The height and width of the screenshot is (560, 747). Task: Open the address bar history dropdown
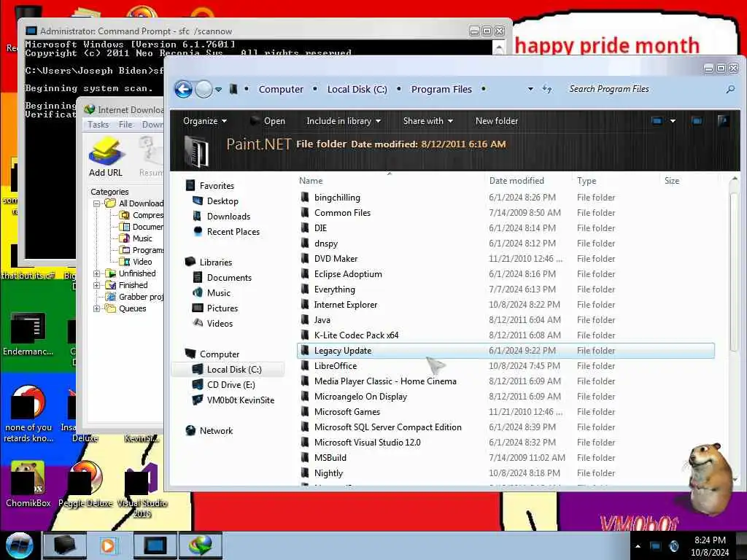click(530, 89)
